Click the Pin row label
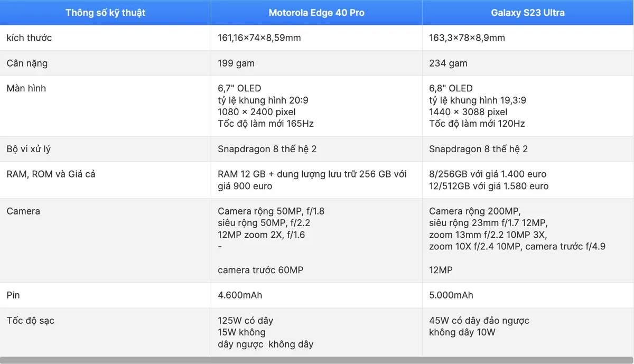The width and height of the screenshot is (634, 364). 14,295
